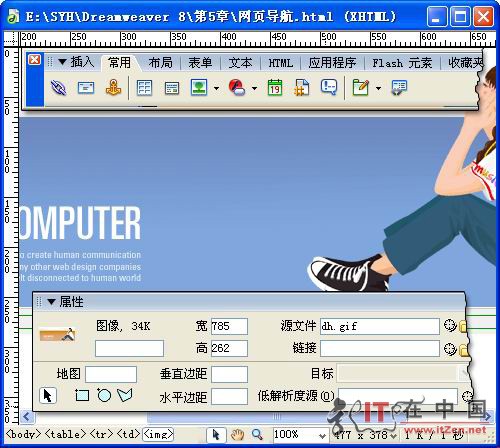This screenshot has height=448, width=500.
Task: Click the Media Flash insert icon
Action: 237,88
